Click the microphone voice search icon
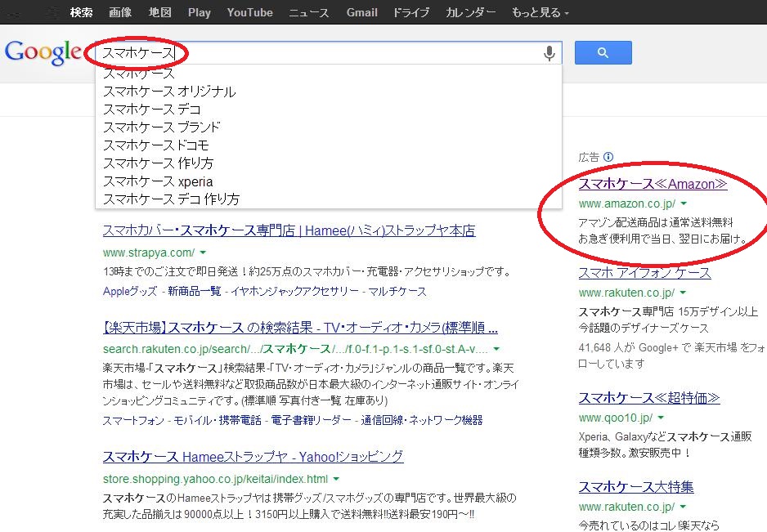Image resolution: width=767 pixels, height=532 pixels. pyautogui.click(x=549, y=53)
